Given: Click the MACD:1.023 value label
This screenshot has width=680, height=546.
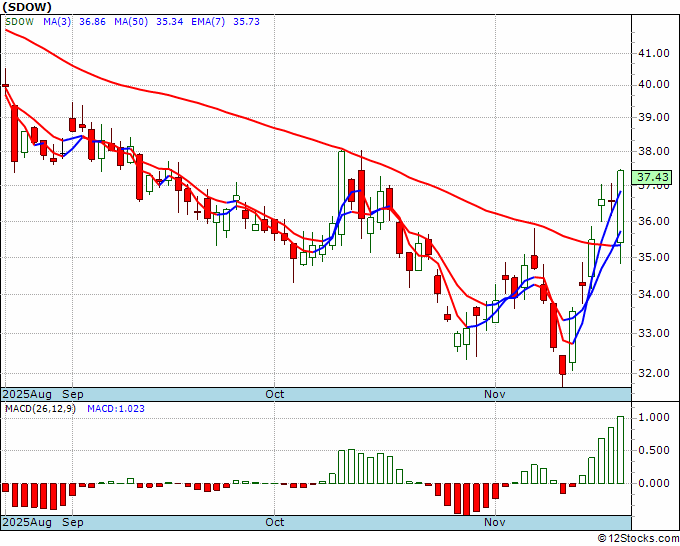Looking at the screenshot, I should tap(116, 409).
